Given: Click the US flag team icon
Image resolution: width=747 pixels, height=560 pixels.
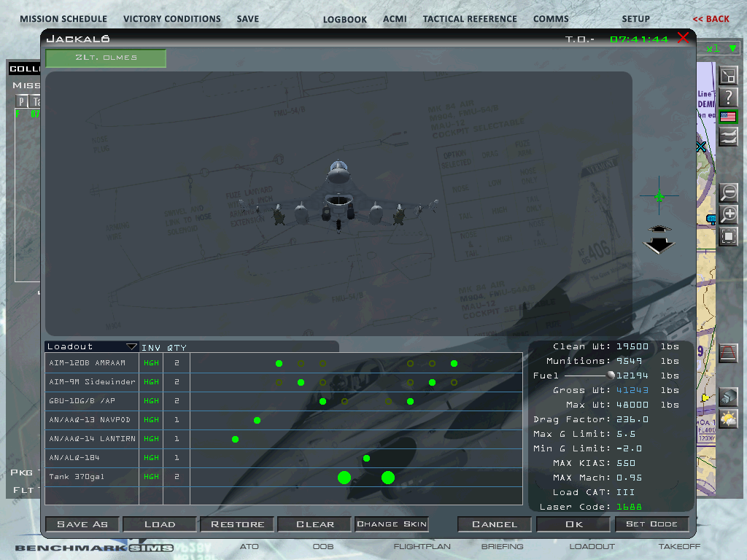Looking at the screenshot, I should pos(728,117).
